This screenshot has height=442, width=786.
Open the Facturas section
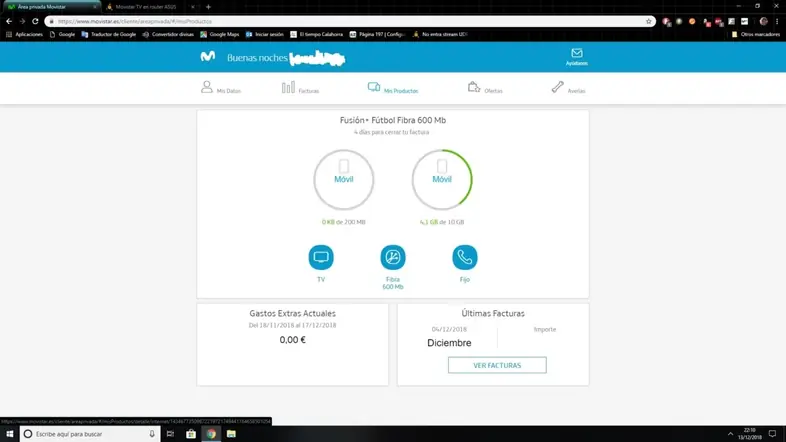(x=300, y=88)
